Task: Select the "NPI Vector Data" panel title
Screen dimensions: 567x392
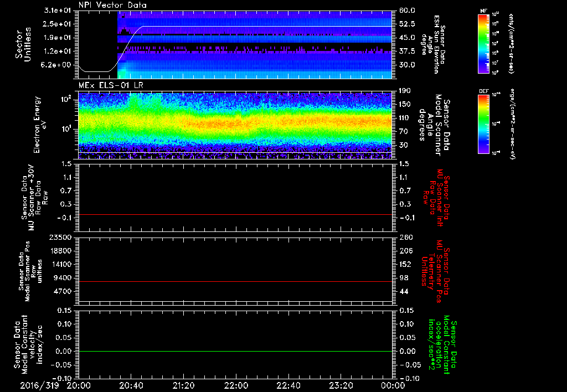Action: (112, 5)
